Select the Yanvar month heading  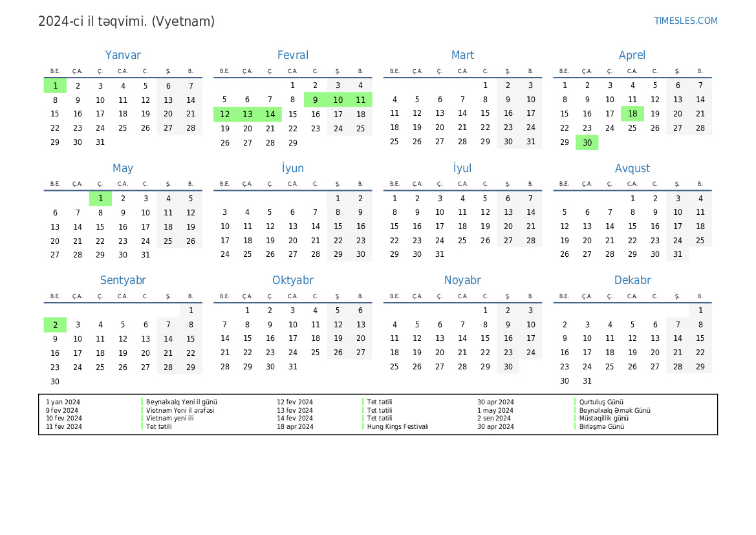pos(123,55)
